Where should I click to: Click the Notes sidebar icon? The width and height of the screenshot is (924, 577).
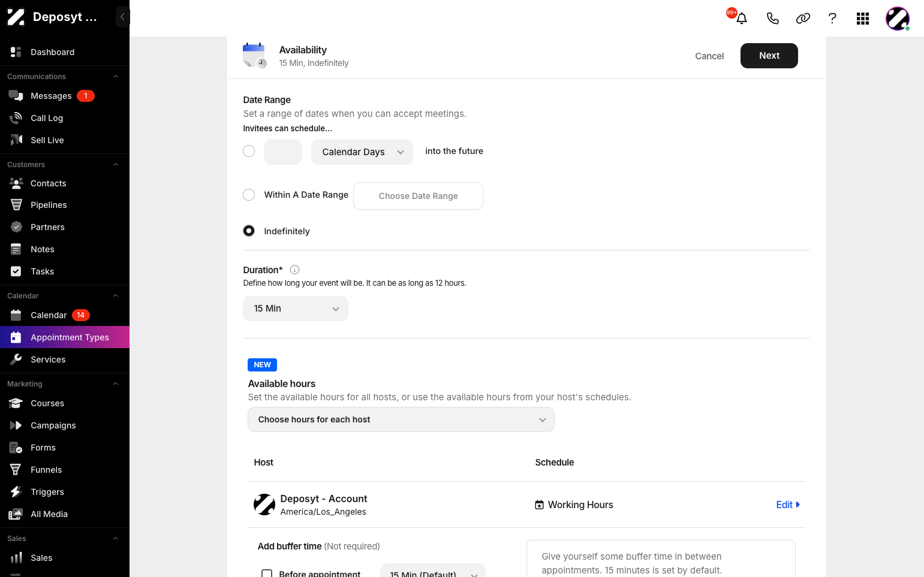[16, 249]
